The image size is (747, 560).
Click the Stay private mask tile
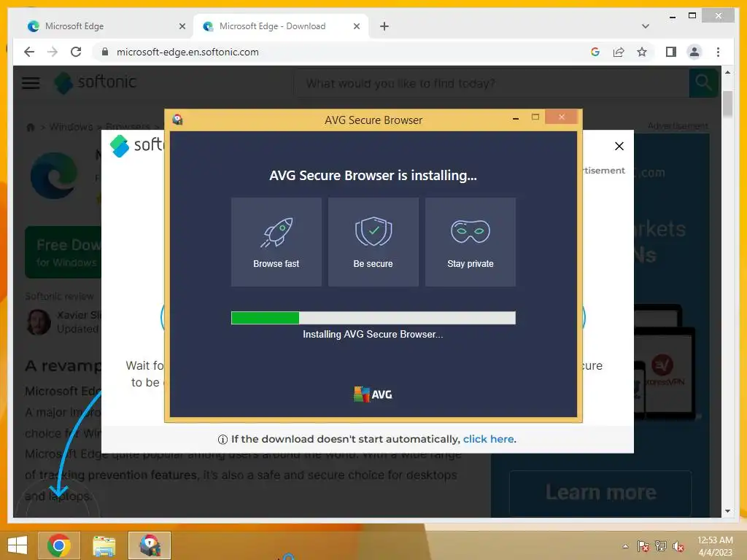[x=471, y=242]
